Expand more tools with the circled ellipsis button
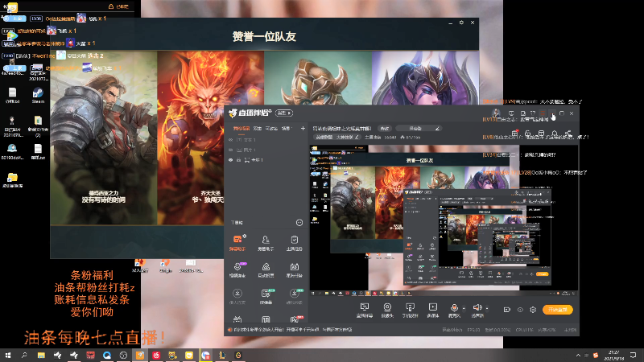The image size is (644, 362). click(x=299, y=223)
